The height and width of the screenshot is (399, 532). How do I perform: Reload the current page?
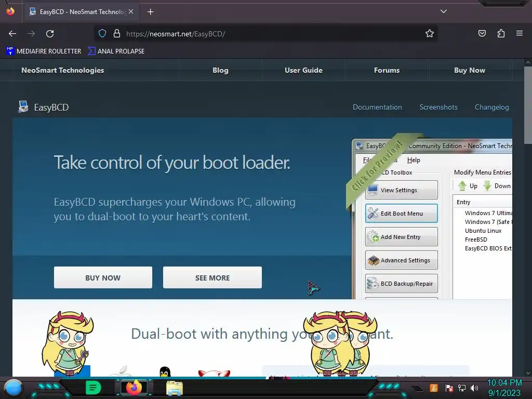click(50, 34)
